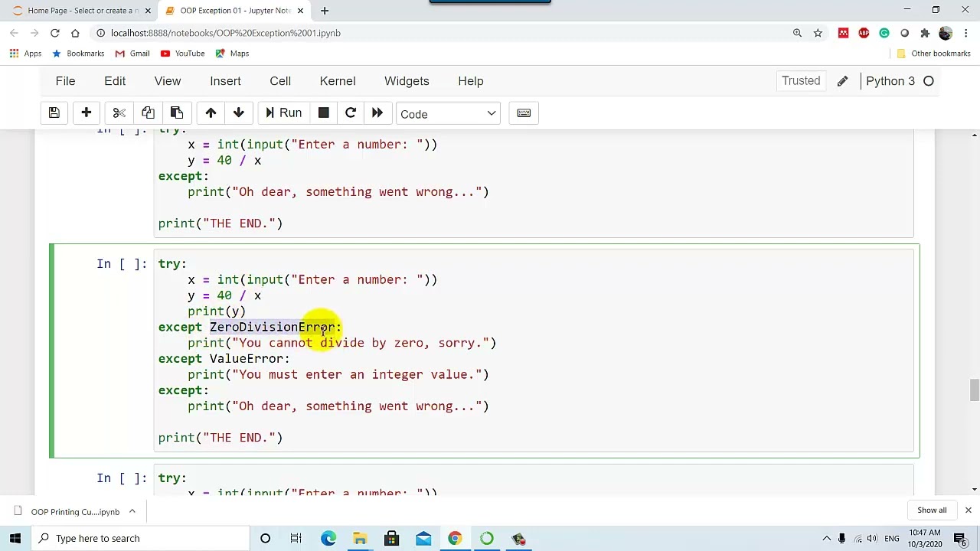The width and height of the screenshot is (980, 551).
Task: Open the browser extensions puzzle icon
Action: tap(925, 33)
